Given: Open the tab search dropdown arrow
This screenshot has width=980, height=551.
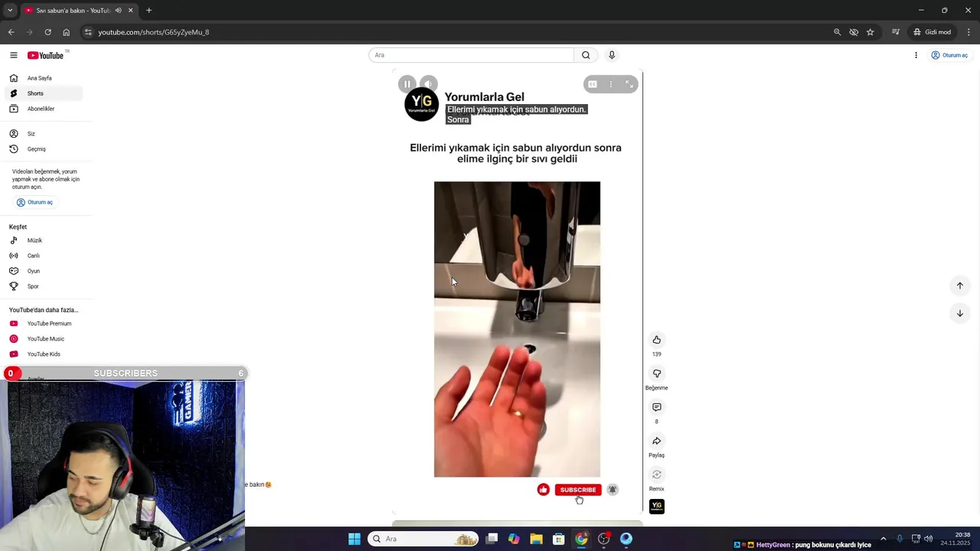Looking at the screenshot, I should (10, 11).
